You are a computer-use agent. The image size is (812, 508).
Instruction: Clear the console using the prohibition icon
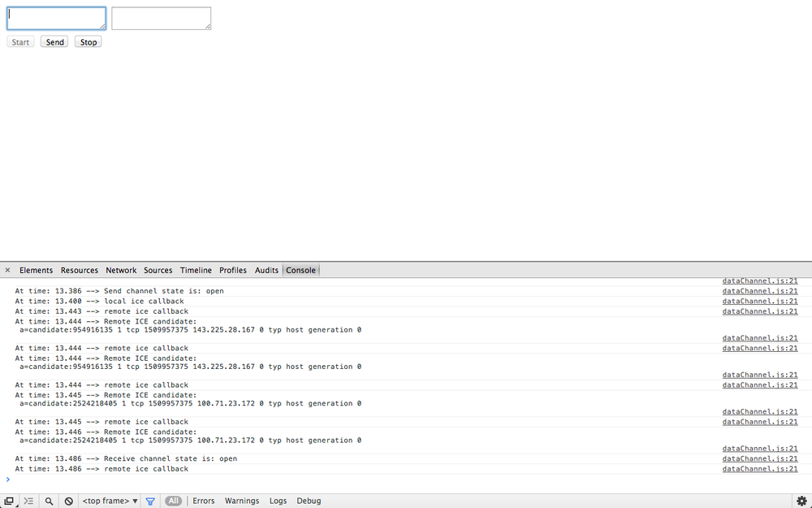pos(68,501)
